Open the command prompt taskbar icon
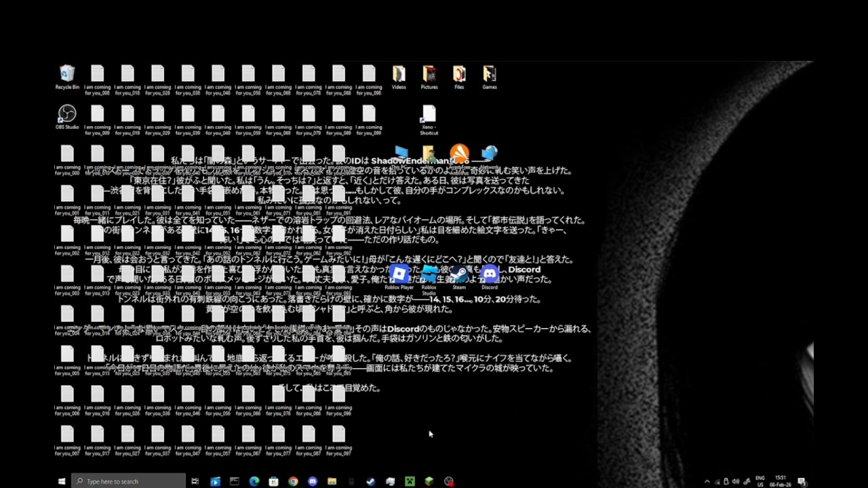This screenshot has width=868, height=488. pos(235,481)
